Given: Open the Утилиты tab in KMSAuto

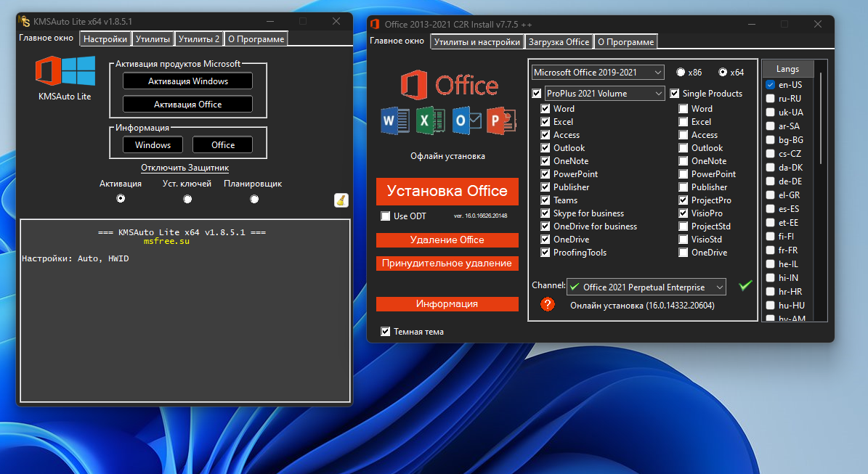Looking at the screenshot, I should click(153, 38).
